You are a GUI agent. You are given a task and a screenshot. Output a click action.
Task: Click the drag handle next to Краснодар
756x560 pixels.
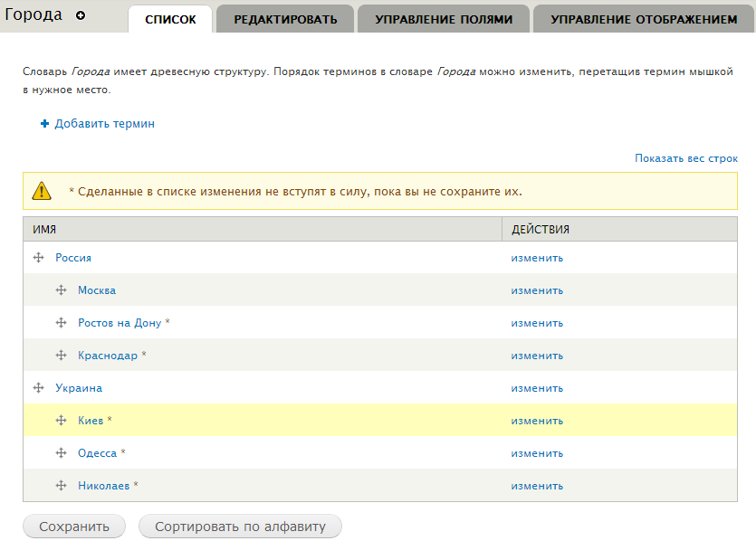point(62,356)
